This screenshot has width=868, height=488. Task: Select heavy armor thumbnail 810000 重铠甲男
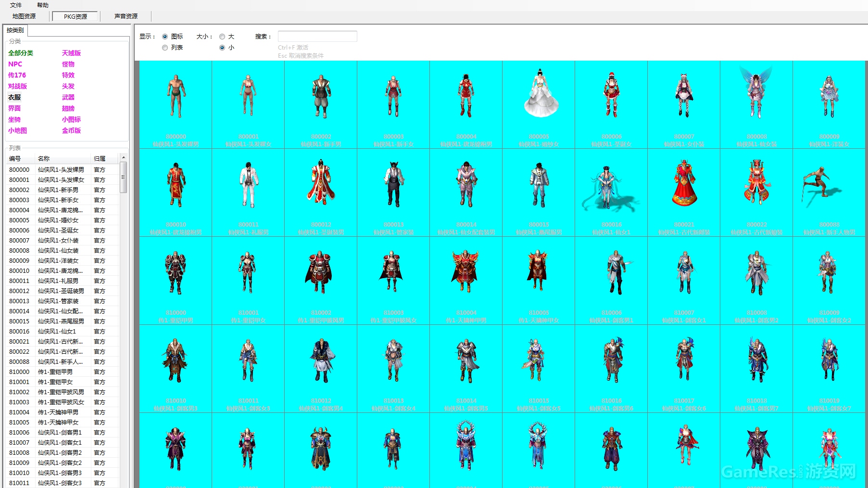176,281
